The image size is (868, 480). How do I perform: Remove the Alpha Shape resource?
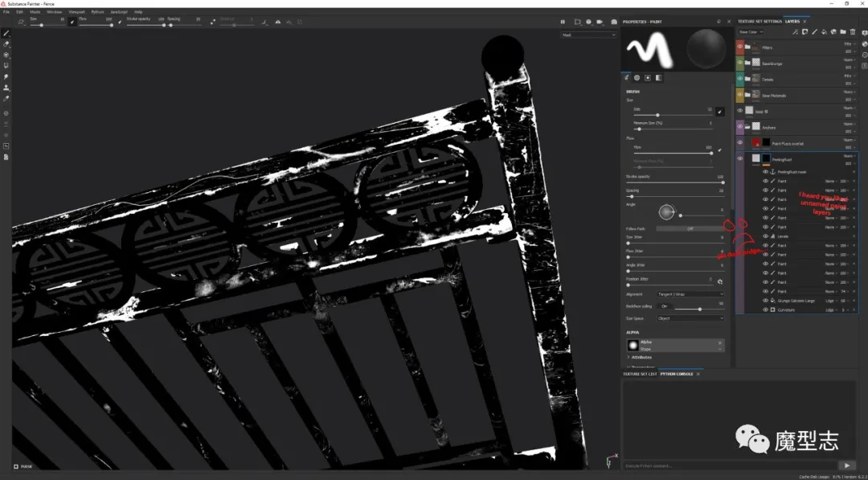720,343
